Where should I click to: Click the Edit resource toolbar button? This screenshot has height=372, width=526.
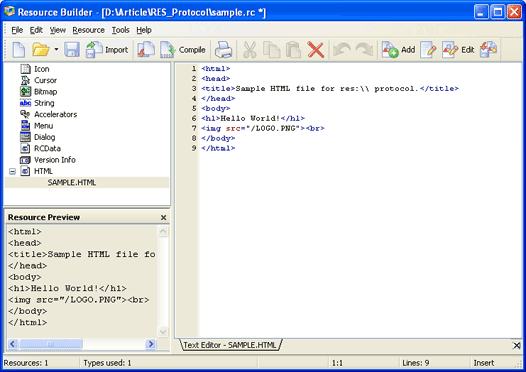[x=458, y=50]
